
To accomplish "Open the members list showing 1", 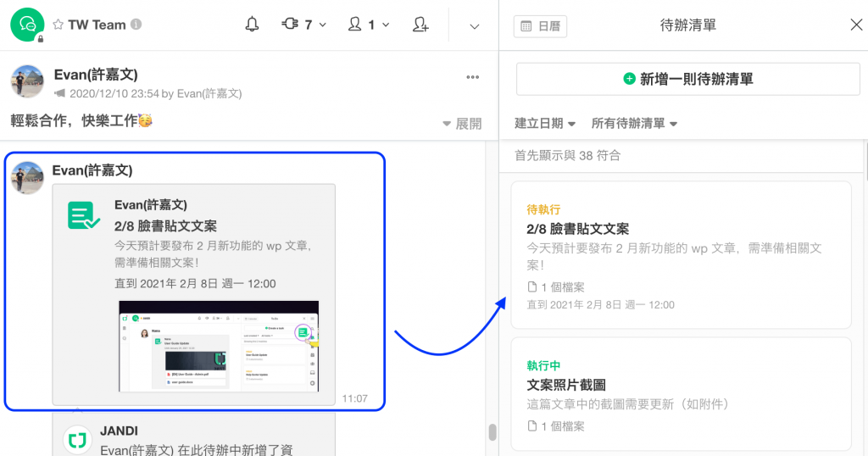I will [368, 25].
